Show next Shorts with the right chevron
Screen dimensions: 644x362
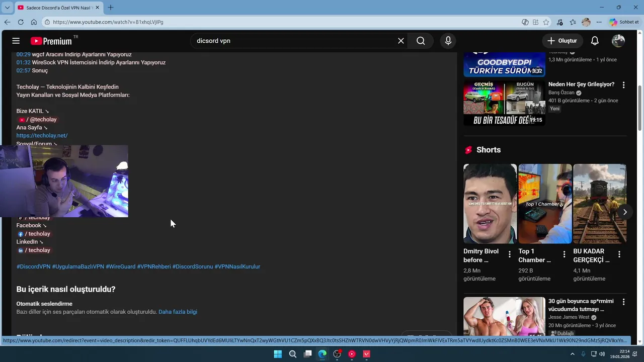click(625, 212)
